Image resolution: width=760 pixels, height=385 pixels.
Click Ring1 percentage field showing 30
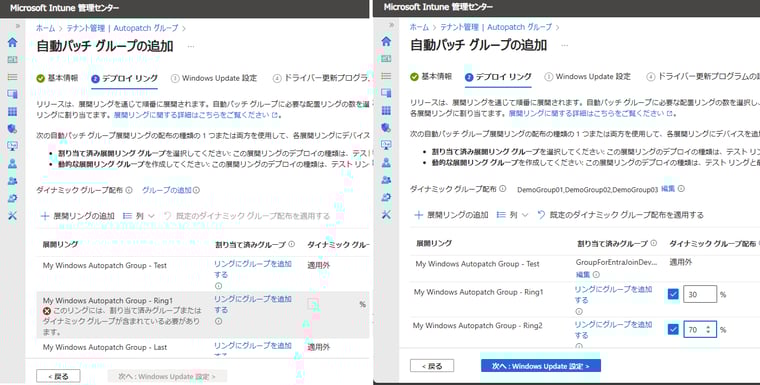700,294
